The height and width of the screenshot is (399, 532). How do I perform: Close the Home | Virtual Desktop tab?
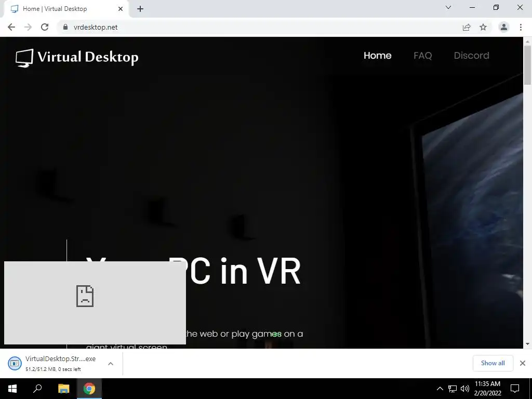click(121, 9)
